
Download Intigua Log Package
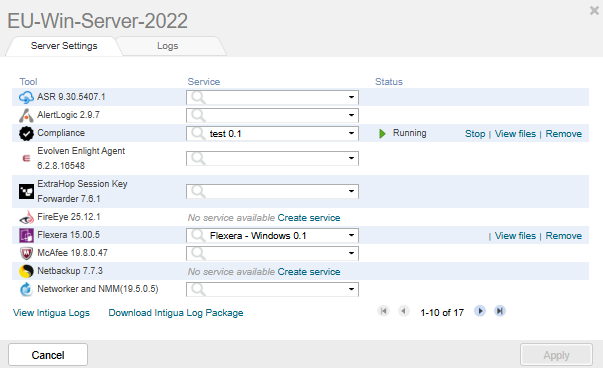pos(176,313)
